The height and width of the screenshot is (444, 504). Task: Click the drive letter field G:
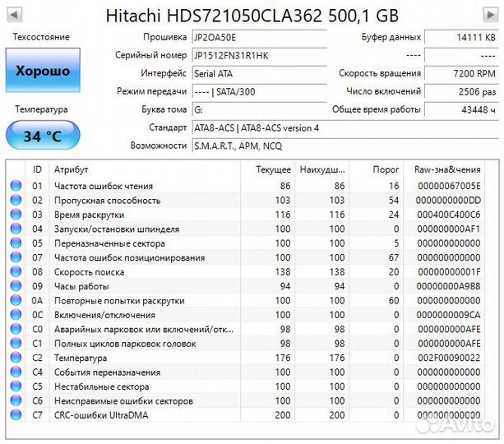click(x=259, y=109)
